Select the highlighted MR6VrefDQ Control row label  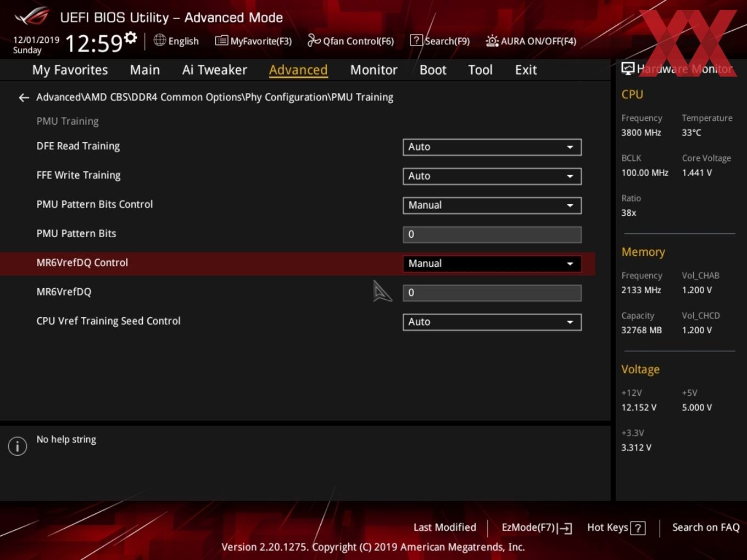(x=82, y=262)
